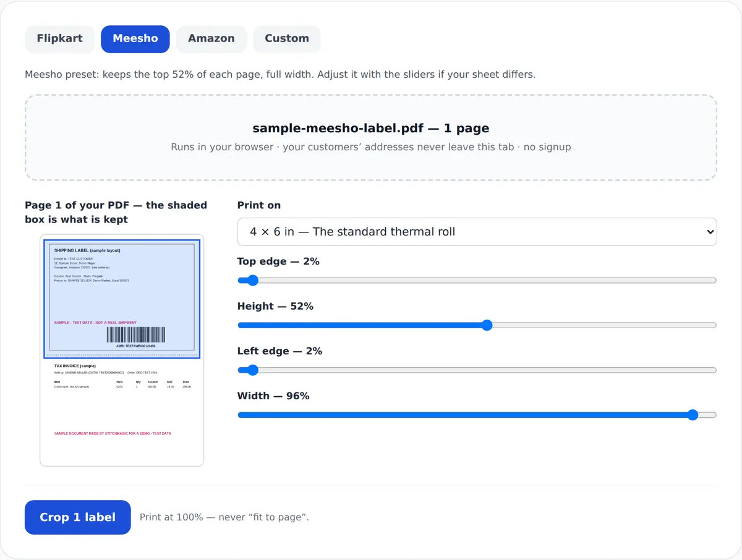
Task: Click the Crop 1 label button
Action: (78, 517)
